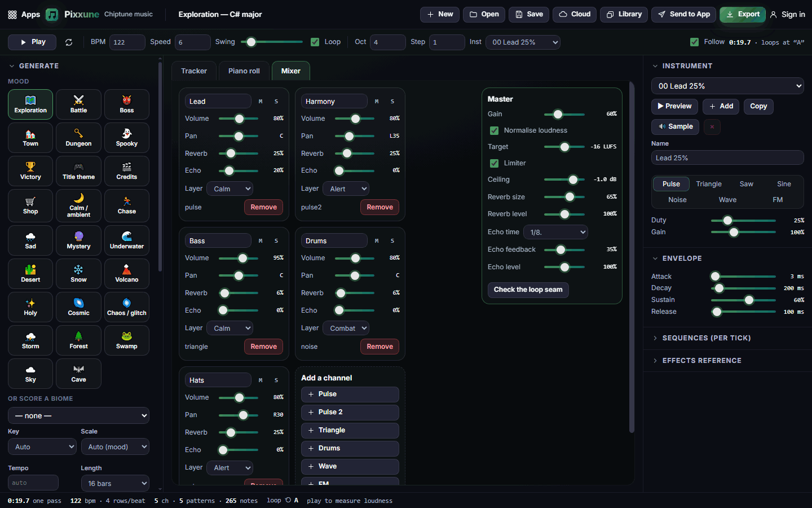Select the Noise waveform tab
The image size is (812, 508).
(677, 200)
